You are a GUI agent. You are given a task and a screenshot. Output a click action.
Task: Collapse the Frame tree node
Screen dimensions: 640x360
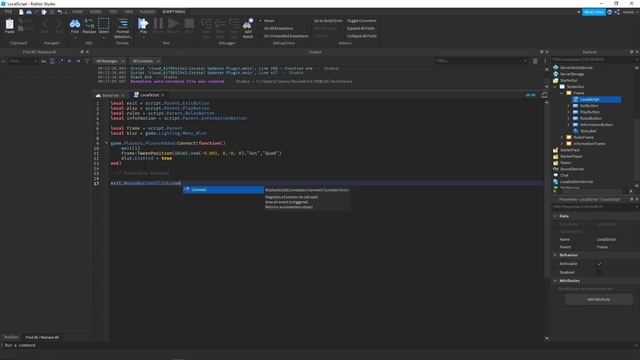coord(562,93)
